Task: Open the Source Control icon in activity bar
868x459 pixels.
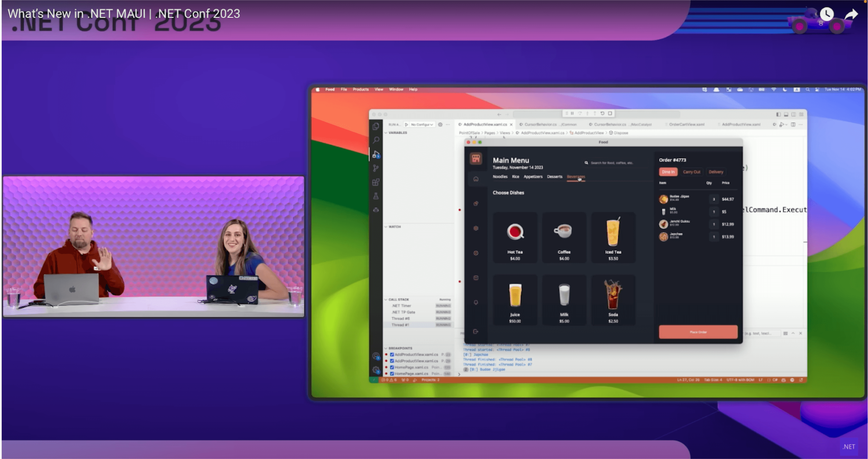Action: [x=376, y=168]
